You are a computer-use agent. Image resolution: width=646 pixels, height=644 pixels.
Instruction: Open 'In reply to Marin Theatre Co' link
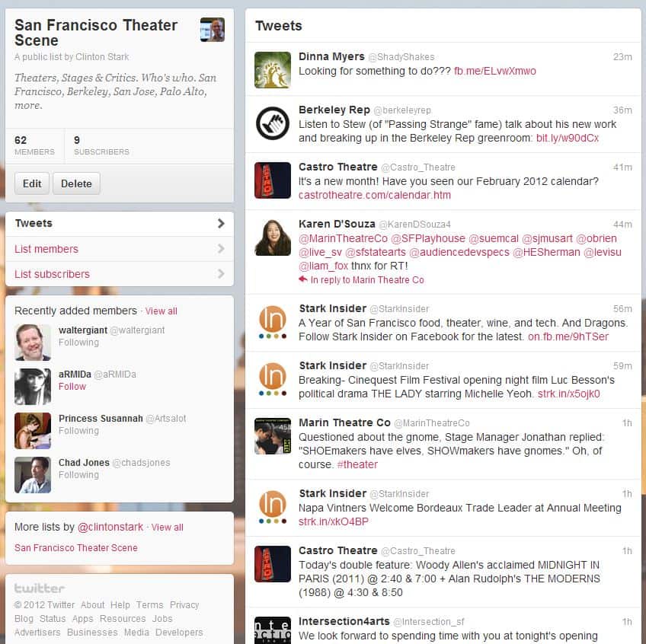(366, 280)
